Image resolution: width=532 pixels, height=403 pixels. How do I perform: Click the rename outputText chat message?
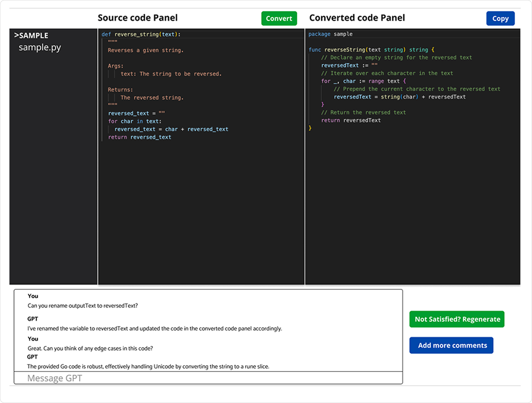coord(83,306)
